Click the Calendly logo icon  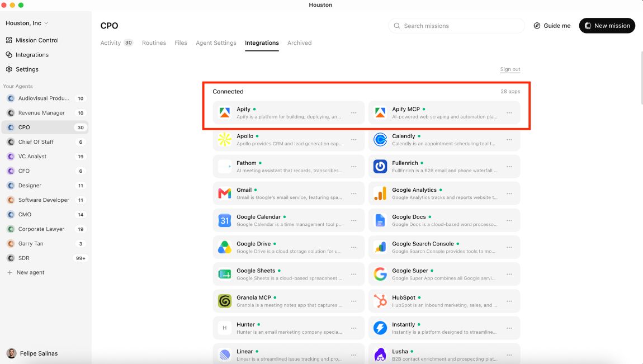tap(380, 139)
